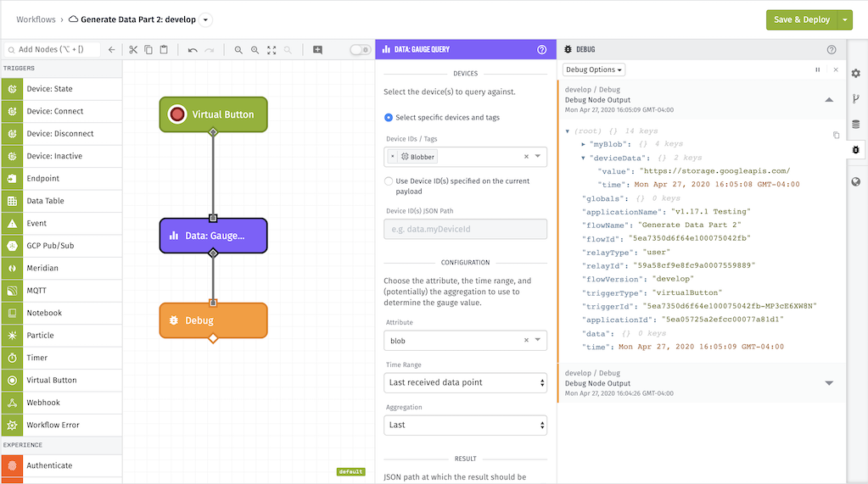Undo the last workflow change

[x=193, y=50]
